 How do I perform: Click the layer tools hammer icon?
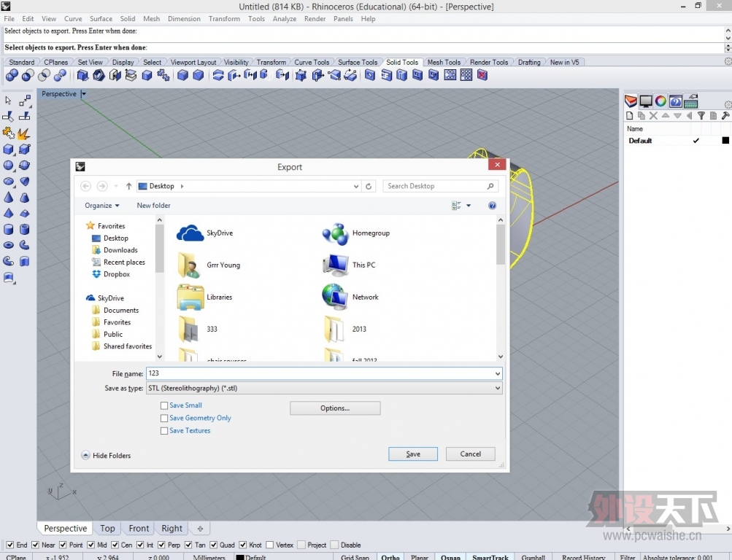pyautogui.click(x=725, y=116)
